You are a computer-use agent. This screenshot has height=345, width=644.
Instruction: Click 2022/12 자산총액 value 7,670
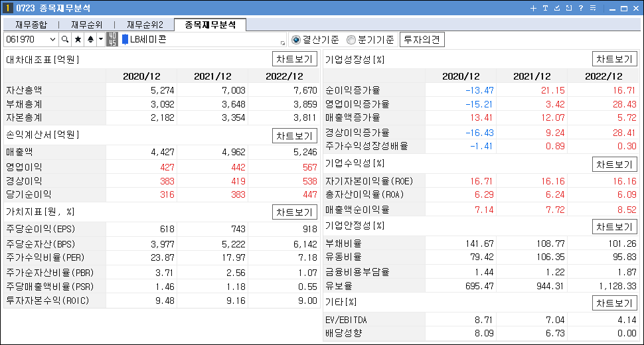click(x=305, y=90)
